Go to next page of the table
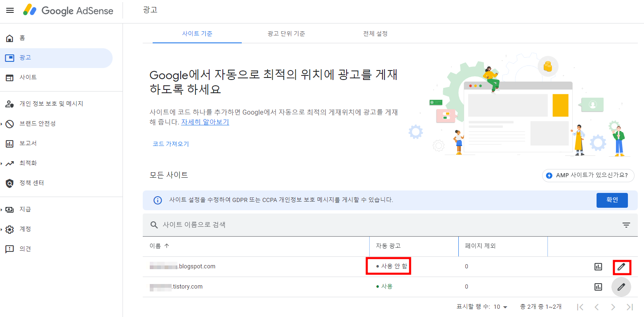The image size is (644, 317). 613,307
